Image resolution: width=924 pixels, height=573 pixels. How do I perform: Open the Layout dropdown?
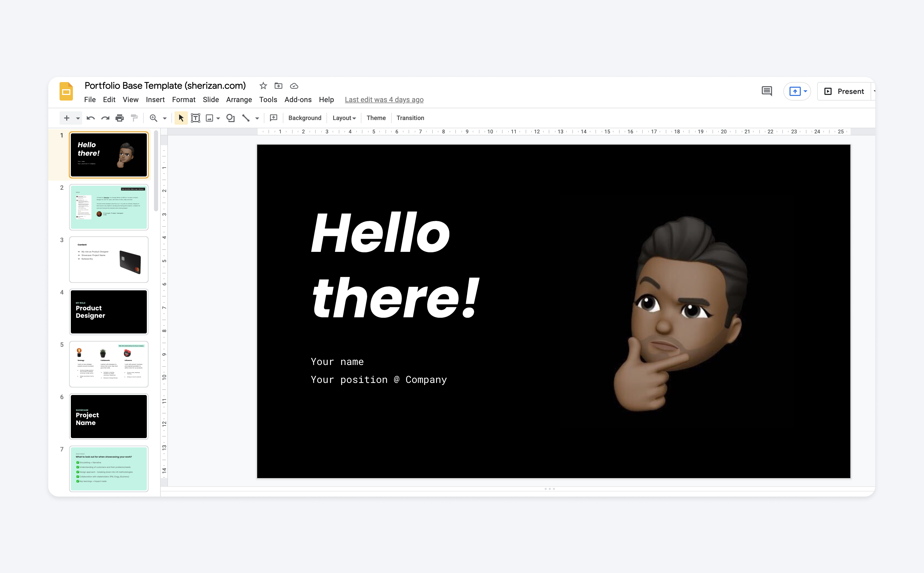[x=344, y=118]
